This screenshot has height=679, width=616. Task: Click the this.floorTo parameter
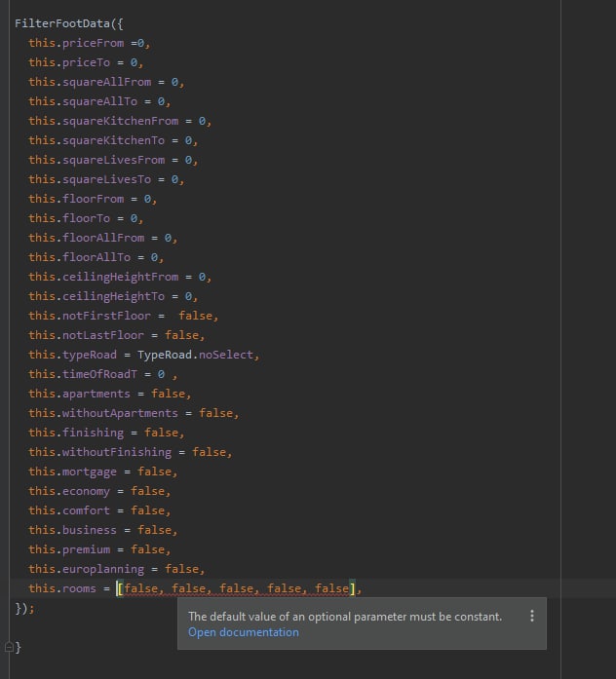click(69, 218)
